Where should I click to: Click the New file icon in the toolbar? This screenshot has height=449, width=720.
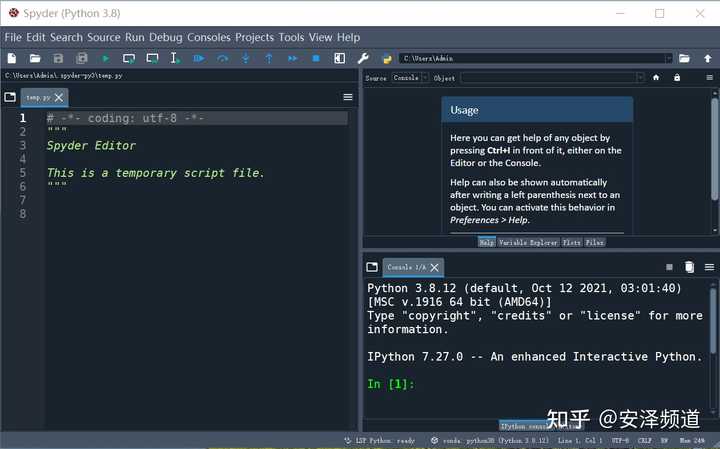[12, 58]
